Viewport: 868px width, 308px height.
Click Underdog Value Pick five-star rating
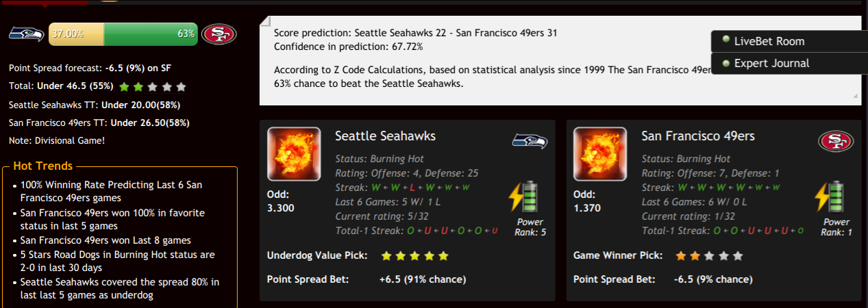[414, 256]
